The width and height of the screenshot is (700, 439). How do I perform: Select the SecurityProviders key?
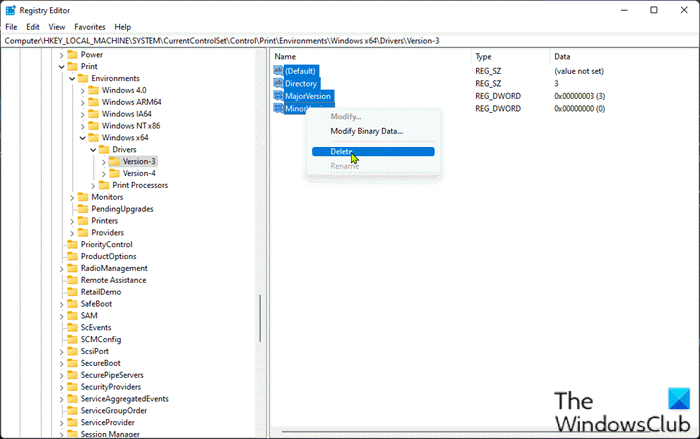(x=111, y=387)
